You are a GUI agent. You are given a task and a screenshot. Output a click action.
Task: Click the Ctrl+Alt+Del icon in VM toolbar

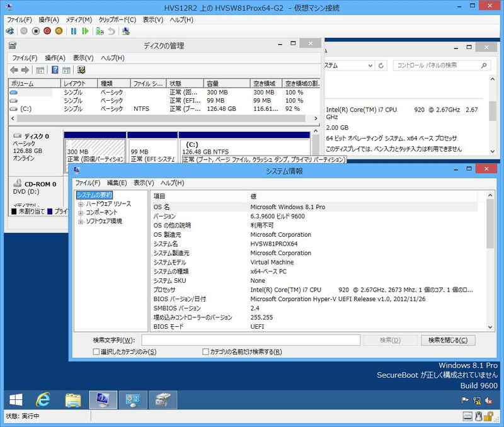tap(10, 31)
